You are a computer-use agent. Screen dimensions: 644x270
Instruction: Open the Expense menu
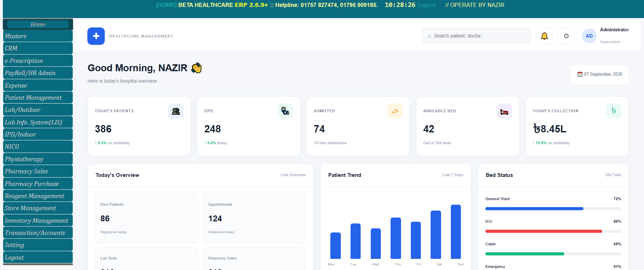38,85
